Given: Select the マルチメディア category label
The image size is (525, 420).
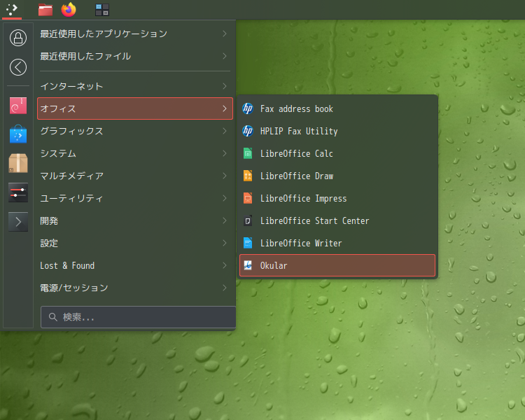Looking at the screenshot, I should (x=72, y=176).
